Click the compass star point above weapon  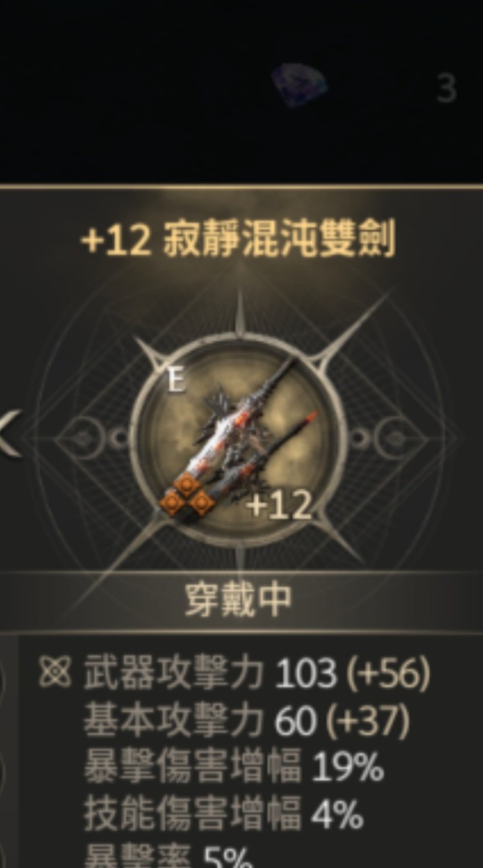click(239, 312)
